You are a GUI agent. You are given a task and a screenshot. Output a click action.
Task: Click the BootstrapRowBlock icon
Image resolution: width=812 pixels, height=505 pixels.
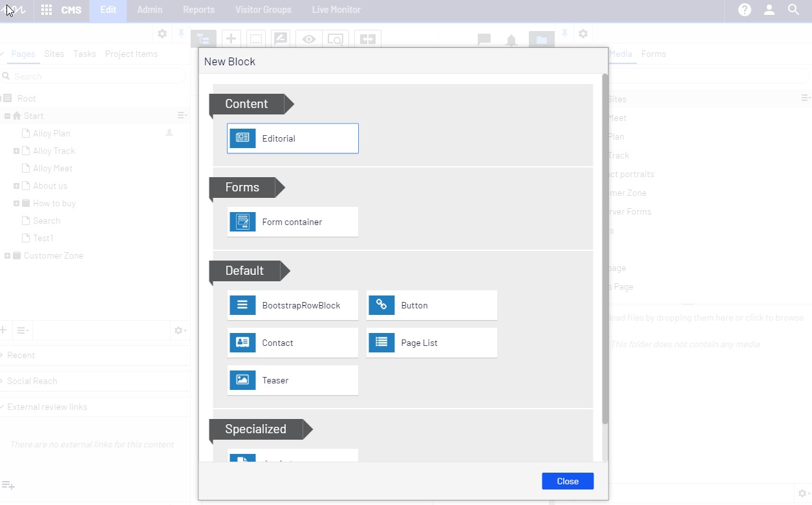[x=242, y=305]
